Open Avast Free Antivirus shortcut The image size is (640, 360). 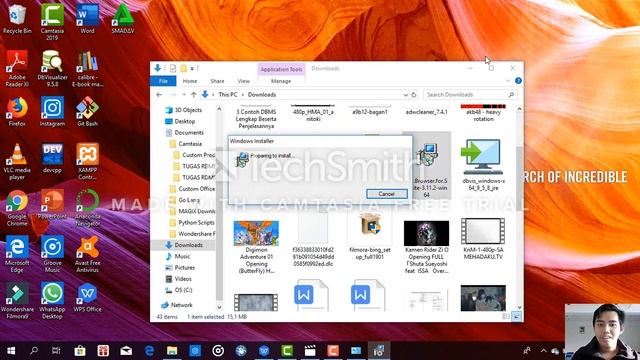87,254
